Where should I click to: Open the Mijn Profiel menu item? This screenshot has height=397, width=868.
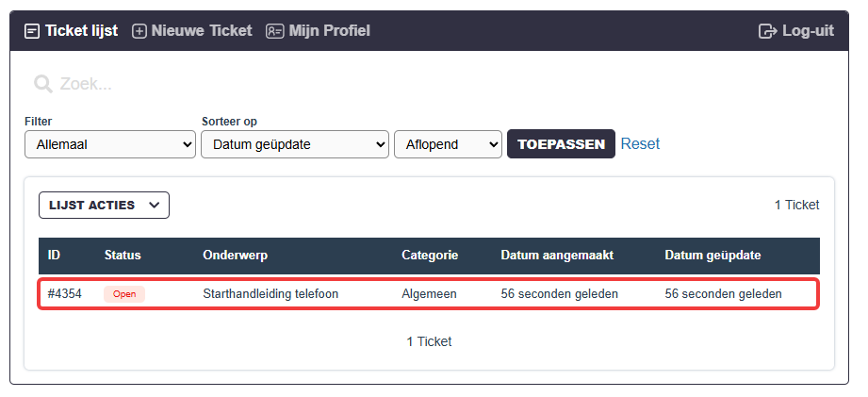click(319, 31)
